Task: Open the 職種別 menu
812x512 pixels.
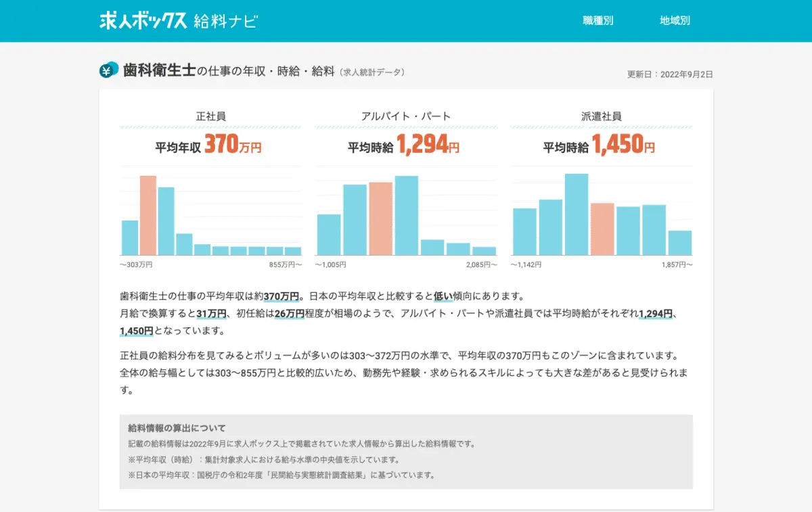Action: coord(597,20)
